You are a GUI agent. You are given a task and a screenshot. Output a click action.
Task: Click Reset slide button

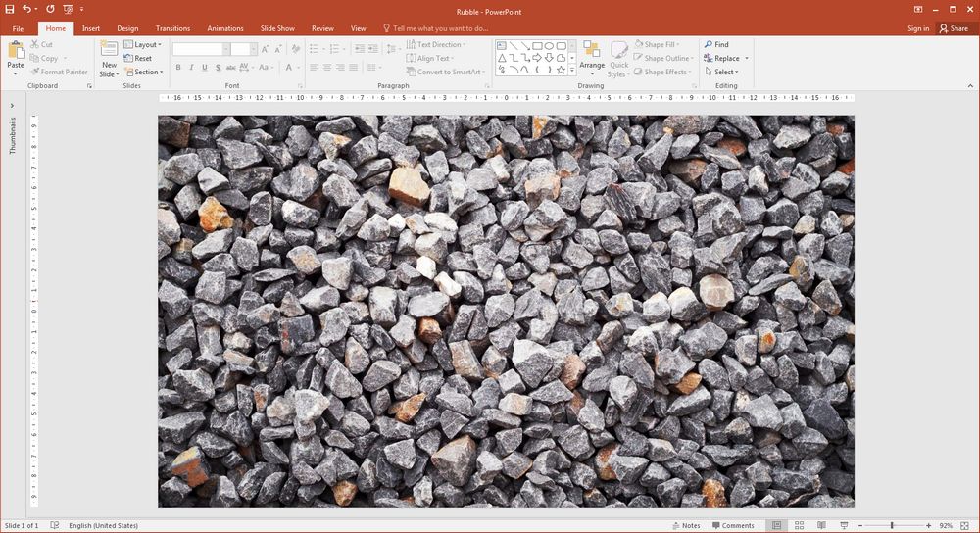138,58
